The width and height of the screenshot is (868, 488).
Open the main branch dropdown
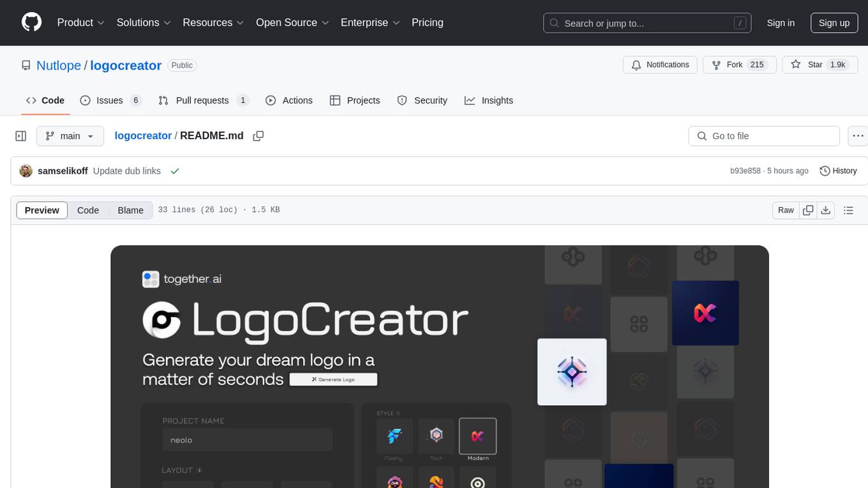tap(70, 136)
